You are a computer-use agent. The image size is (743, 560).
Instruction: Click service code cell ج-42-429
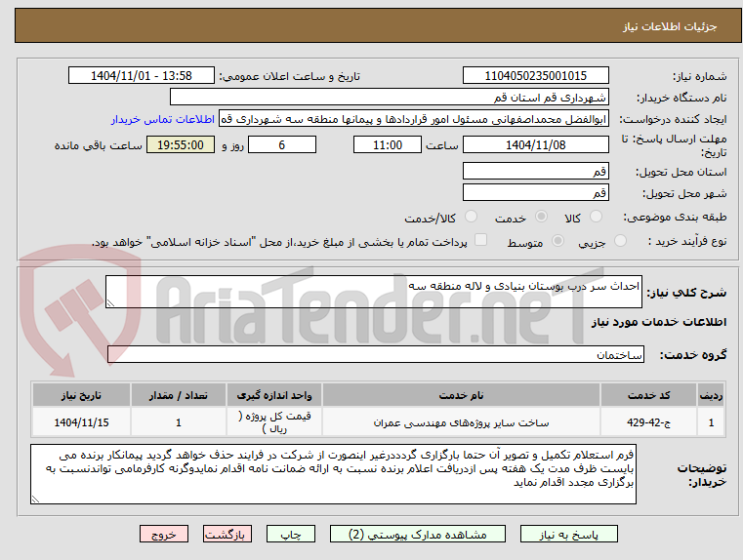tap(648, 422)
